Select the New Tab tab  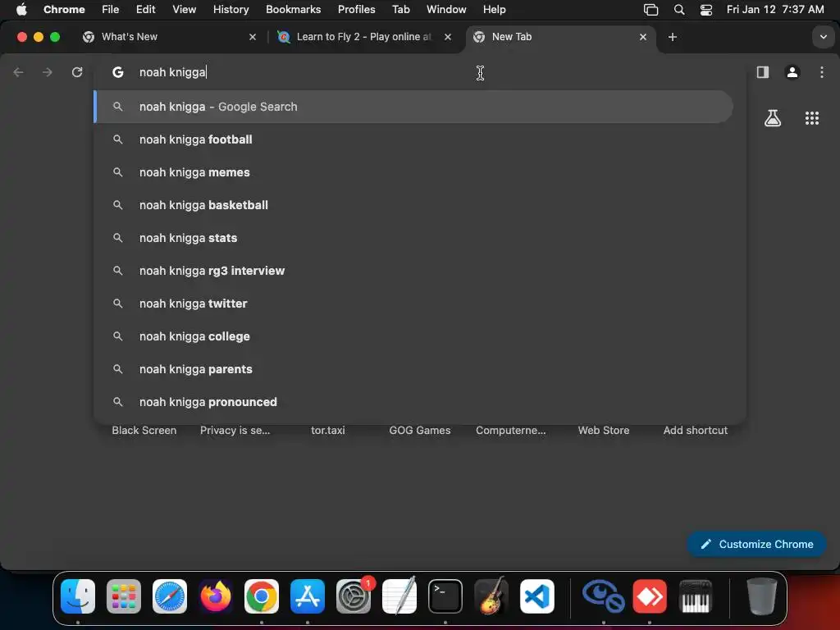click(560, 37)
